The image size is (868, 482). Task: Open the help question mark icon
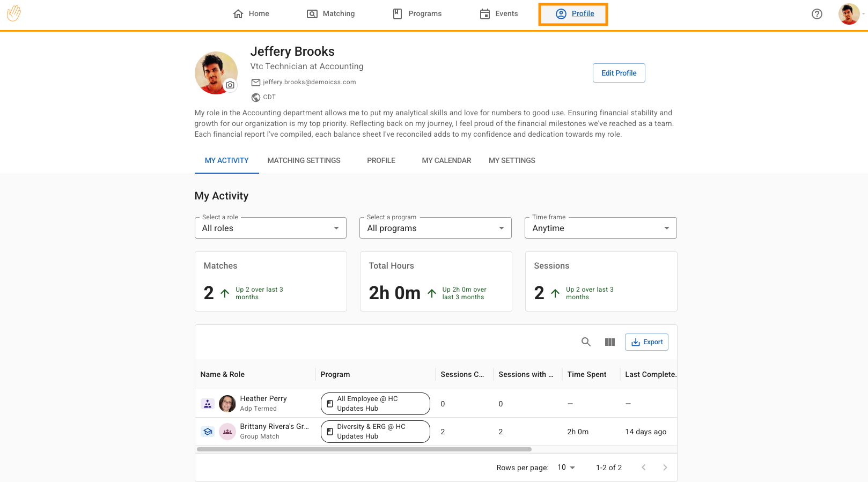[816, 14]
